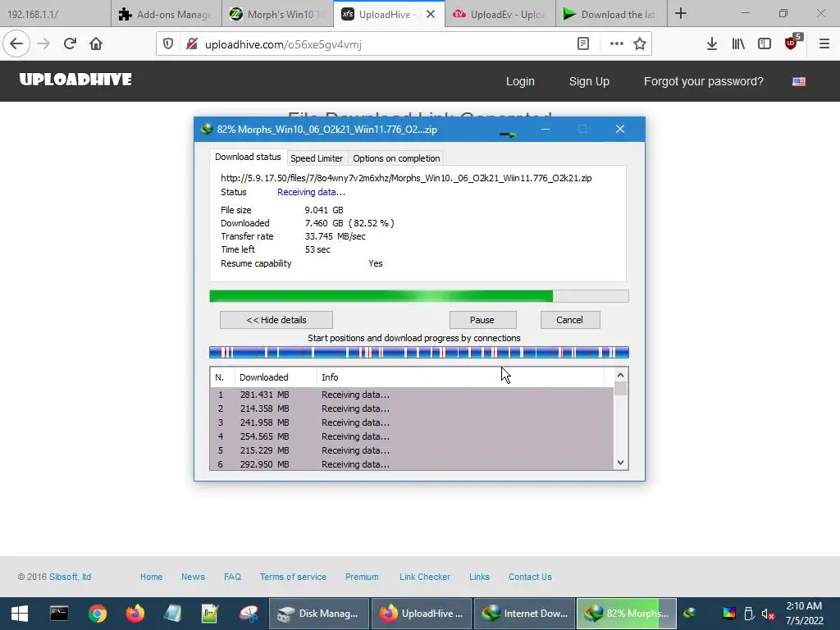This screenshot has height=630, width=840.
Task: Click the IDM system tray icon
Action: click(690, 614)
